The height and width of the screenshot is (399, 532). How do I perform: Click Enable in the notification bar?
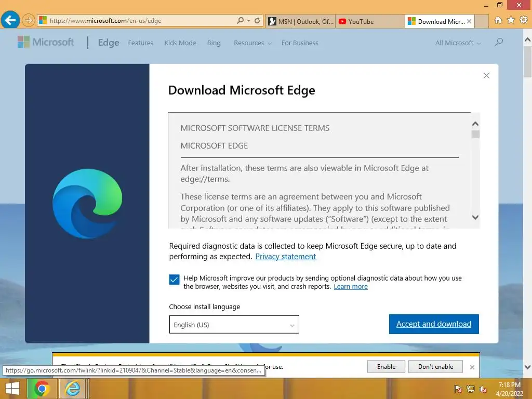(386, 367)
